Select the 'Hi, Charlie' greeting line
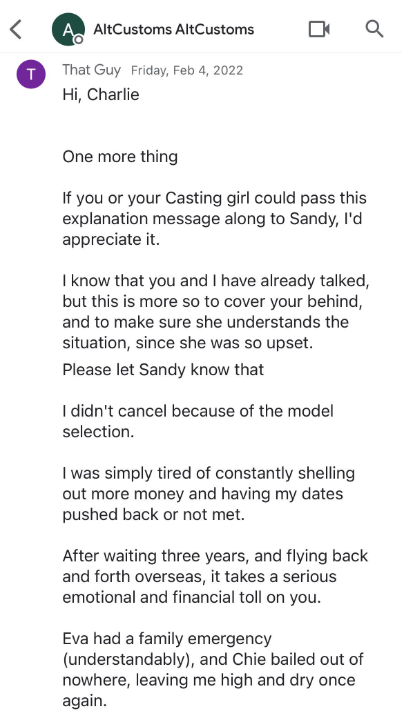The width and height of the screenshot is (402, 721). coord(101,95)
